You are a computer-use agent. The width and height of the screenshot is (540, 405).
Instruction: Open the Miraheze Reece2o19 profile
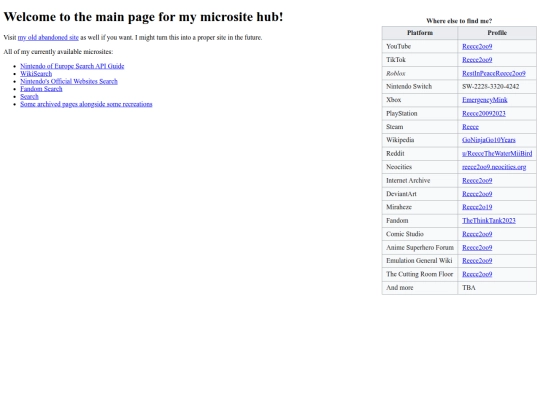pos(477,207)
